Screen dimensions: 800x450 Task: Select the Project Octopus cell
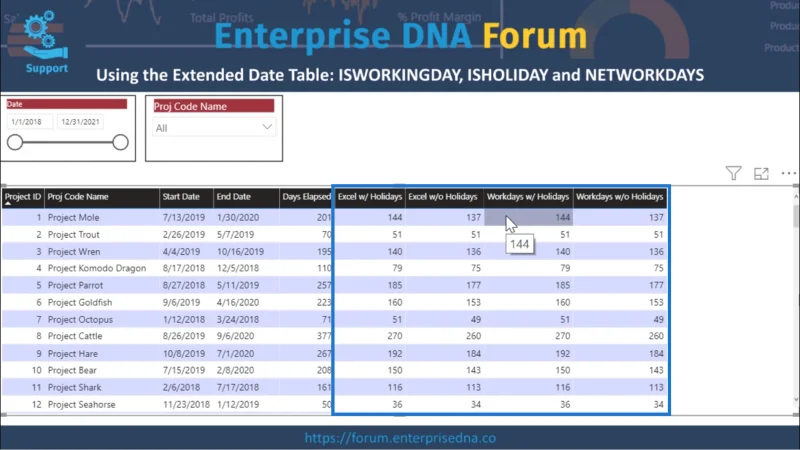click(x=80, y=319)
